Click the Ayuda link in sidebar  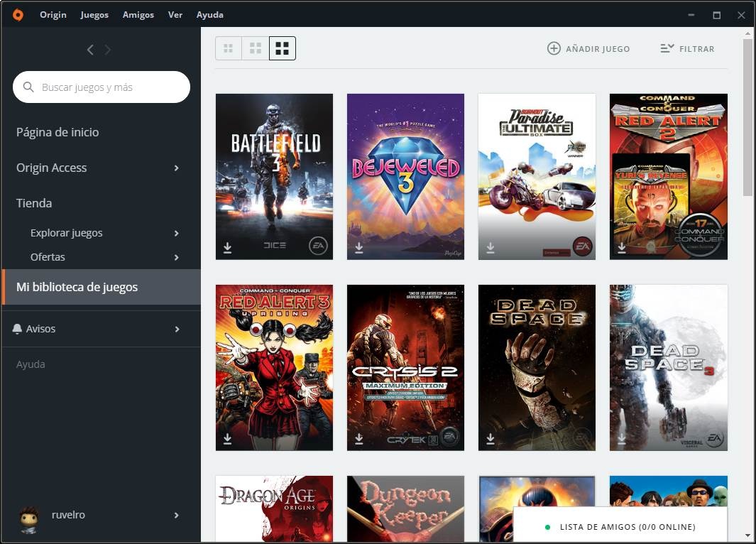point(31,364)
